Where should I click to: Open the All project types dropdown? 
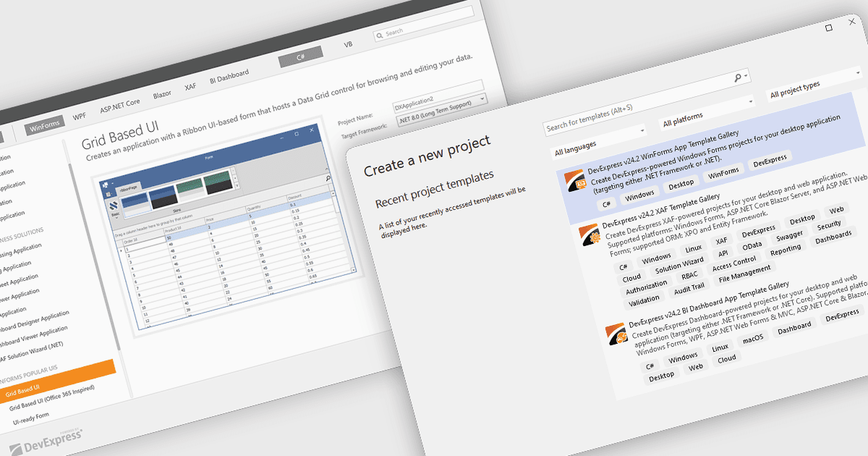816,86
